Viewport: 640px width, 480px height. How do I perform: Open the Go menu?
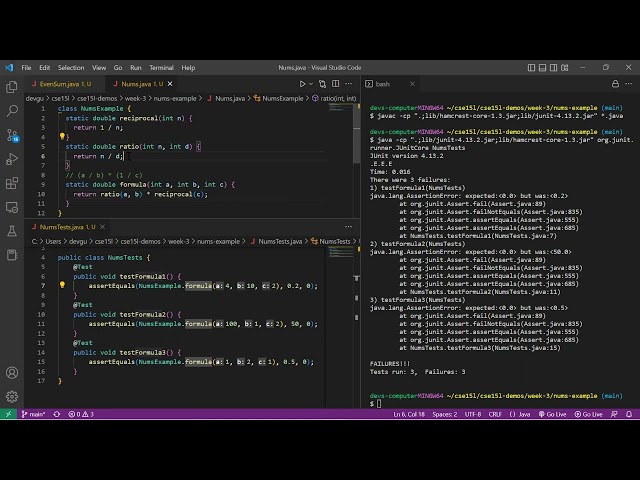pyautogui.click(x=118, y=68)
